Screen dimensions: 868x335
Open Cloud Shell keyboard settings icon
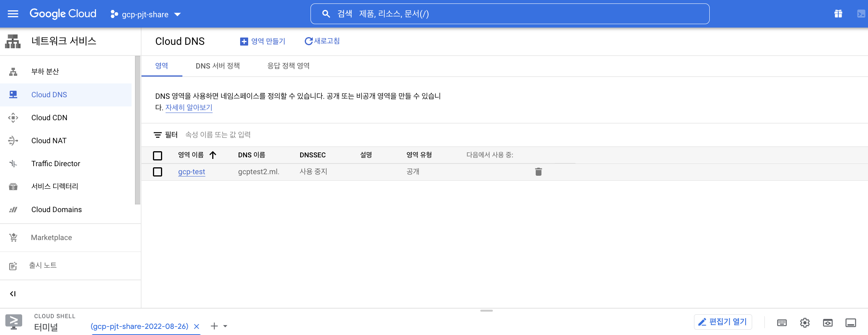click(x=782, y=323)
